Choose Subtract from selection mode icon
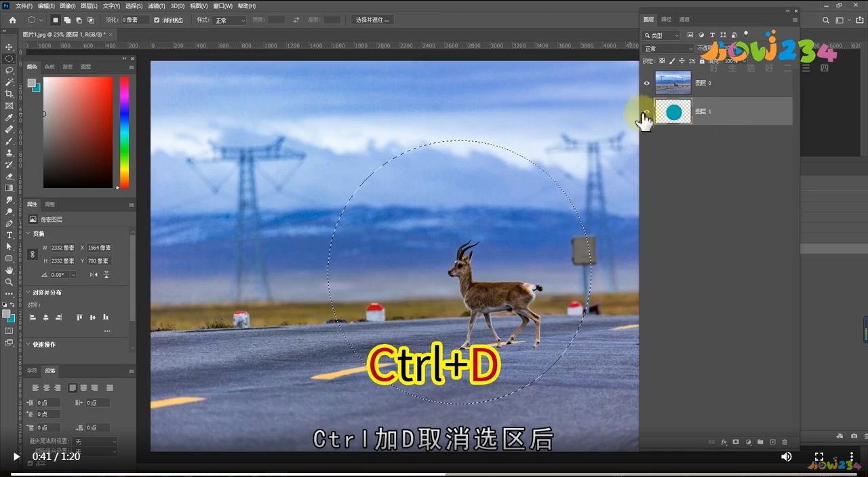 [79, 20]
